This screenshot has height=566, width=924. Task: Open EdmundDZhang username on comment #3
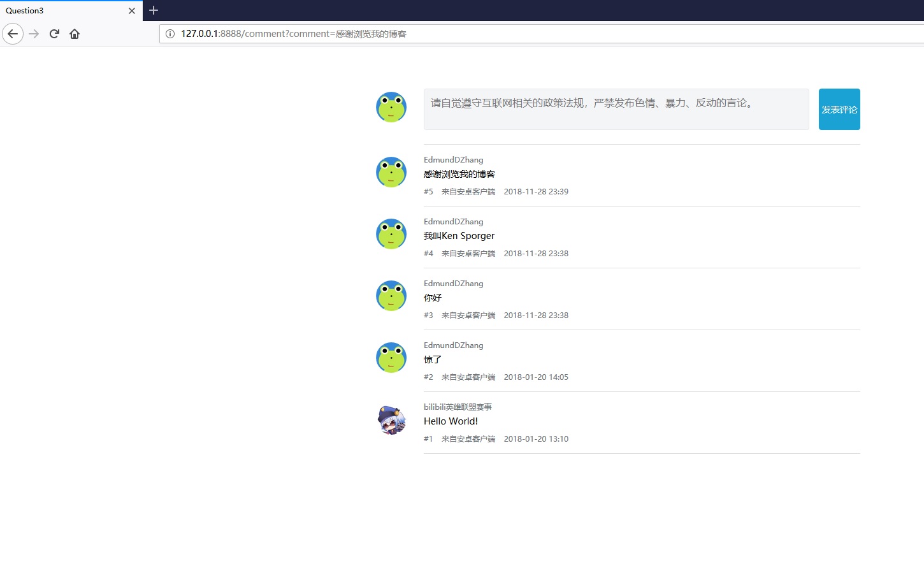tap(454, 284)
